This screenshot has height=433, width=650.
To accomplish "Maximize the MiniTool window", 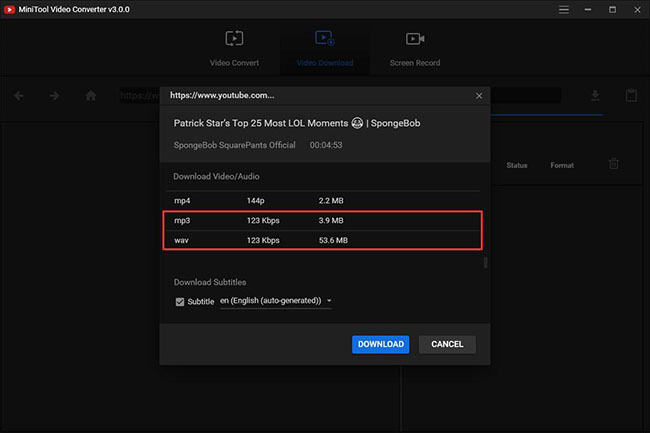I will pyautogui.click(x=612, y=10).
